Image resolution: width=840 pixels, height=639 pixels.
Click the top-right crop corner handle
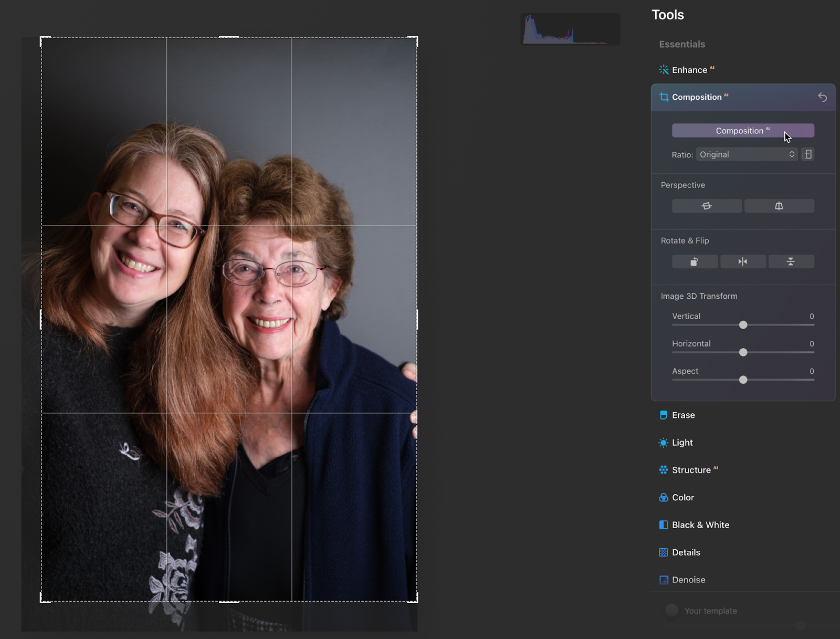tap(416, 38)
